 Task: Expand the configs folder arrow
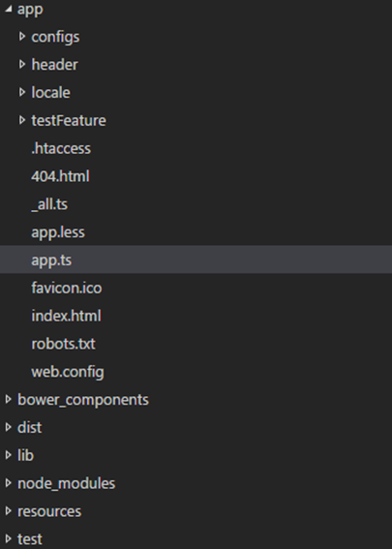pyautogui.click(x=22, y=36)
